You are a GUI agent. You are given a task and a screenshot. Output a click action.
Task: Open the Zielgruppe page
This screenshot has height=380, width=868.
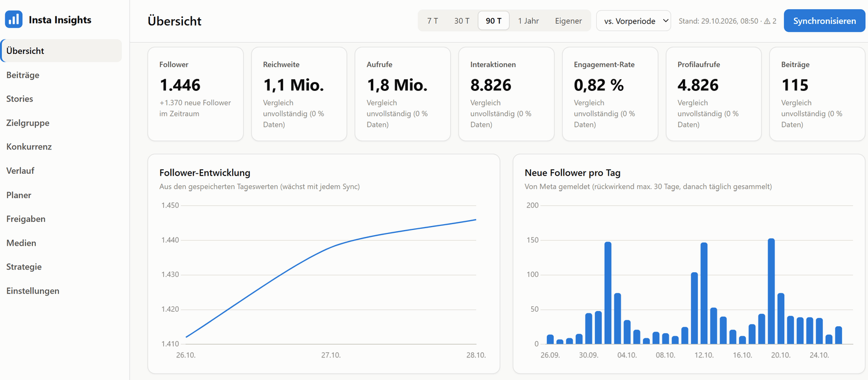61,123
